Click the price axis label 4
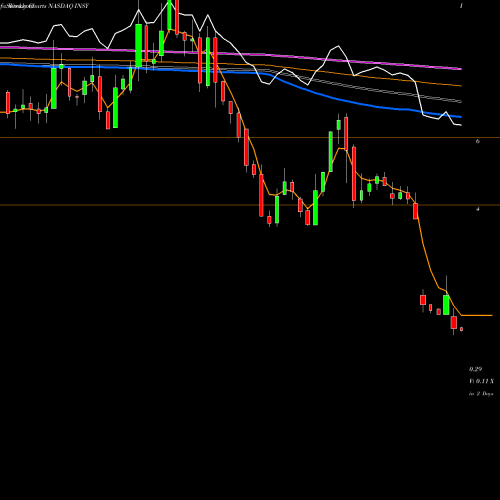The image size is (500, 500). (478, 209)
